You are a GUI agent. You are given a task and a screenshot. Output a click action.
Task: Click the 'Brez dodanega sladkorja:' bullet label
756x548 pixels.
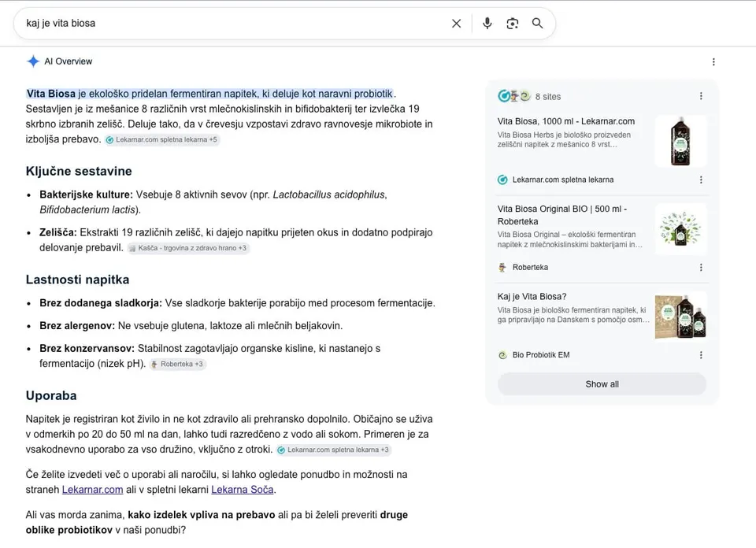click(x=101, y=303)
